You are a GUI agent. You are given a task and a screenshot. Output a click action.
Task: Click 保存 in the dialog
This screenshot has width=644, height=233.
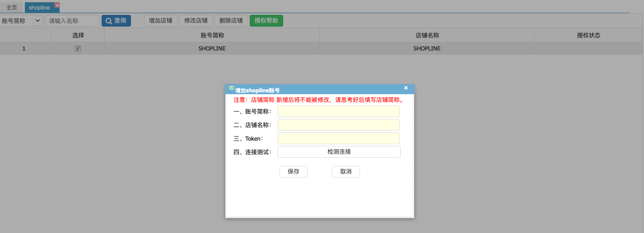pyautogui.click(x=294, y=172)
